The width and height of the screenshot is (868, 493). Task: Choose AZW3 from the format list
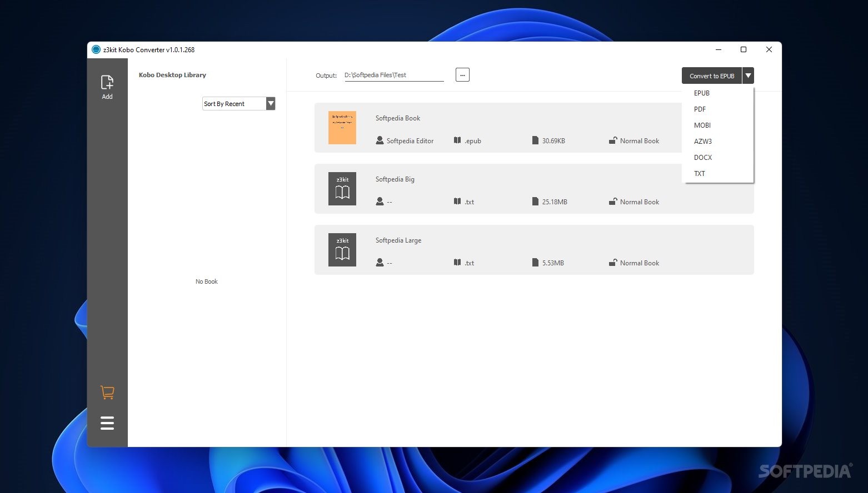coord(703,142)
